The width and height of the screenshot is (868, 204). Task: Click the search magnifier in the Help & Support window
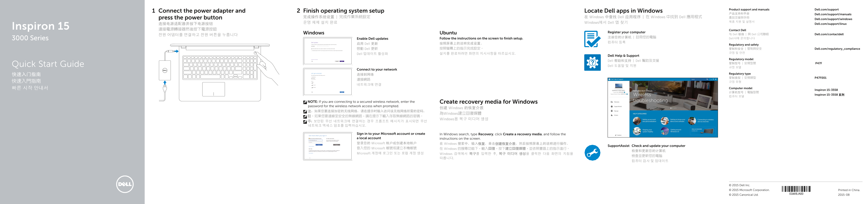coord(707,80)
